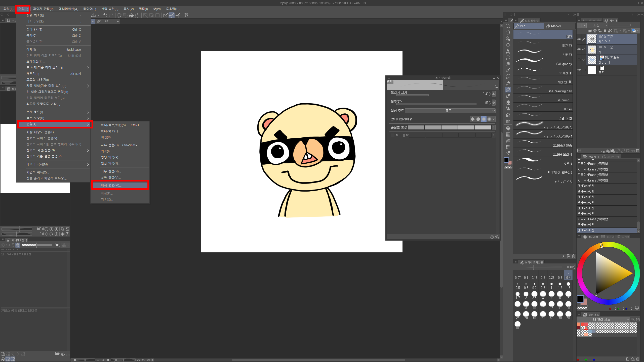Adjust the 브러시 크기 slider
This screenshot has width=644, height=362.
(x=436, y=95)
